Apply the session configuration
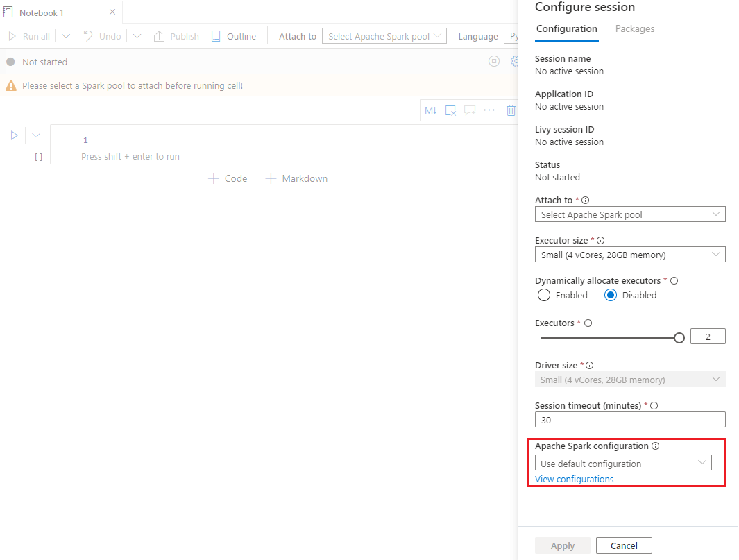Image resolution: width=739 pixels, height=560 pixels. pos(562,545)
